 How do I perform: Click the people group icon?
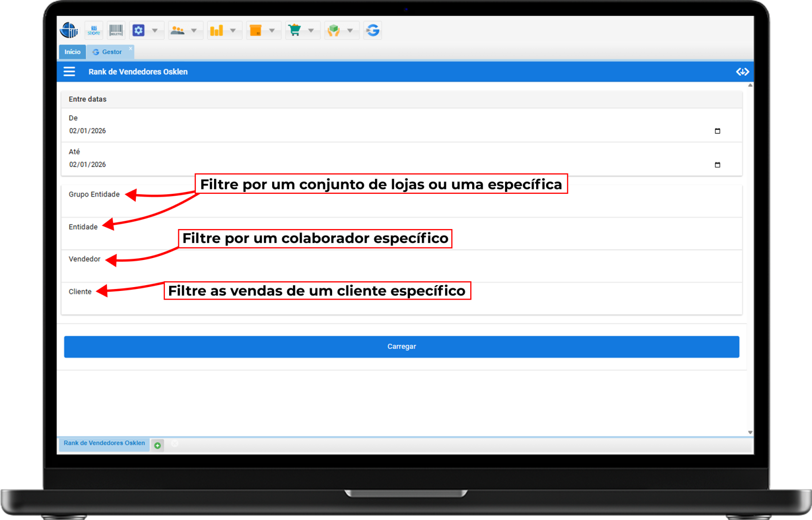[x=178, y=30]
